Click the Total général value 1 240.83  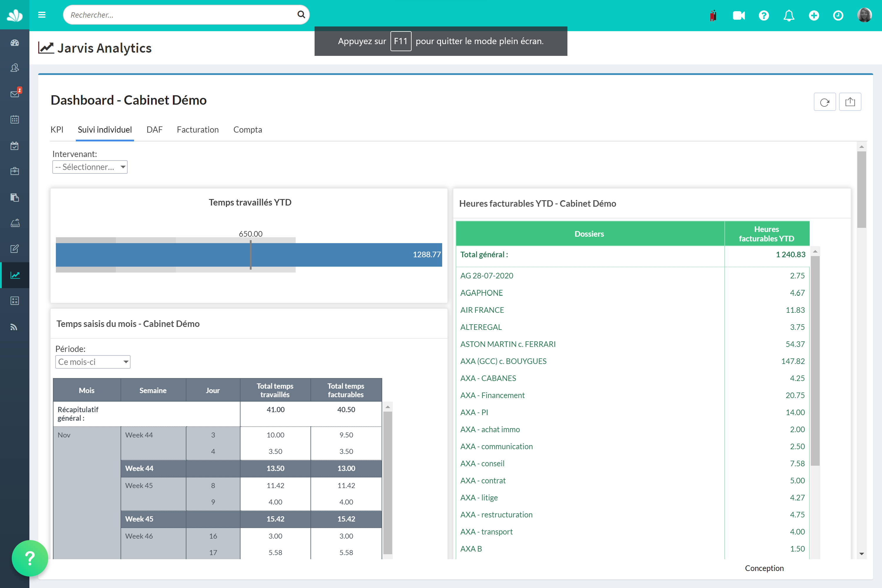(791, 255)
